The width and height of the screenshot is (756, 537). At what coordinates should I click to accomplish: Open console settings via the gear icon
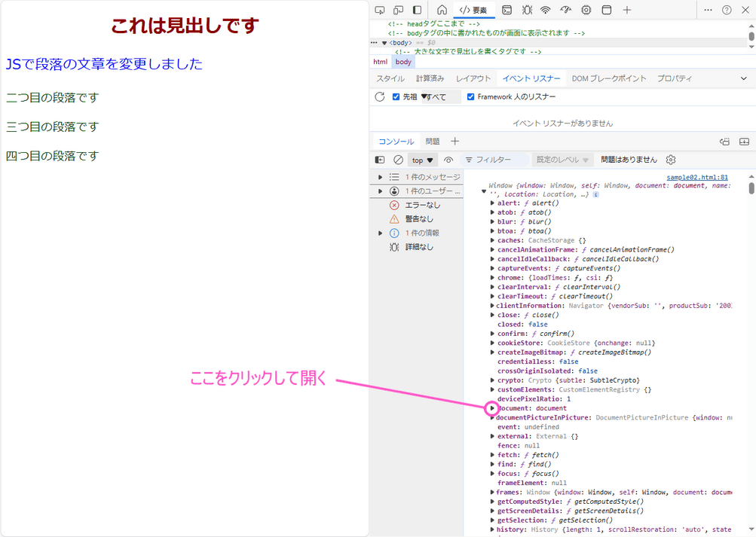(670, 159)
